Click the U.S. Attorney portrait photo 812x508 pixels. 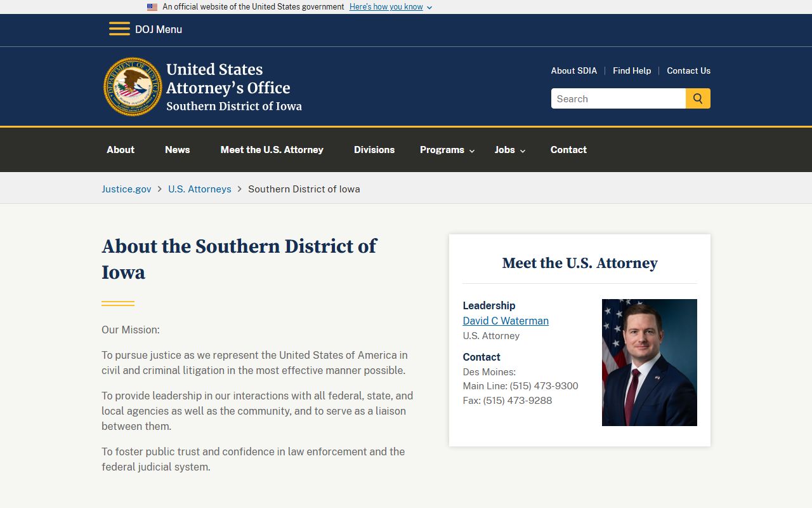[x=650, y=363]
